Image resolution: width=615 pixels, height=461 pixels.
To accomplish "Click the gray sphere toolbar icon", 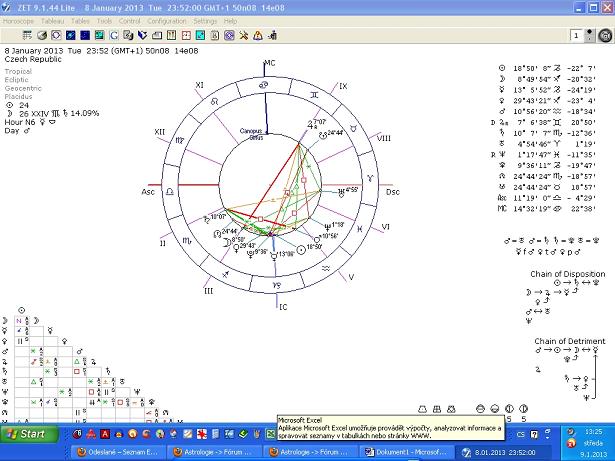I will pyautogui.click(x=42, y=36).
